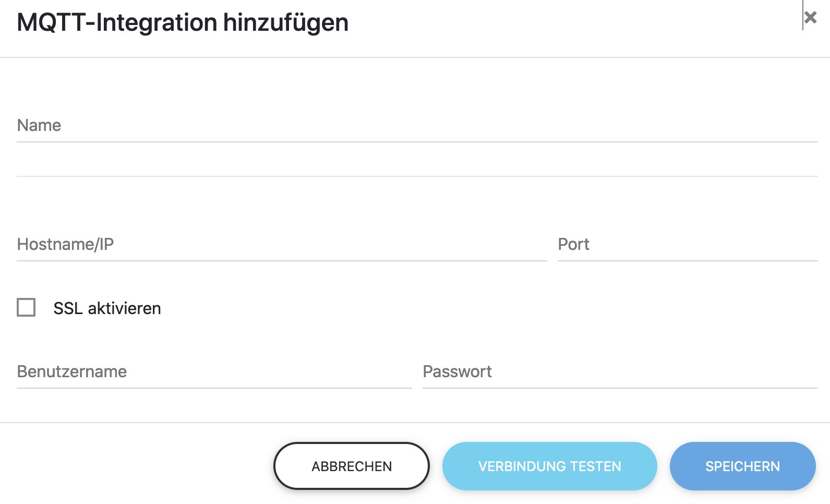Click the empty field below Name

417,163
